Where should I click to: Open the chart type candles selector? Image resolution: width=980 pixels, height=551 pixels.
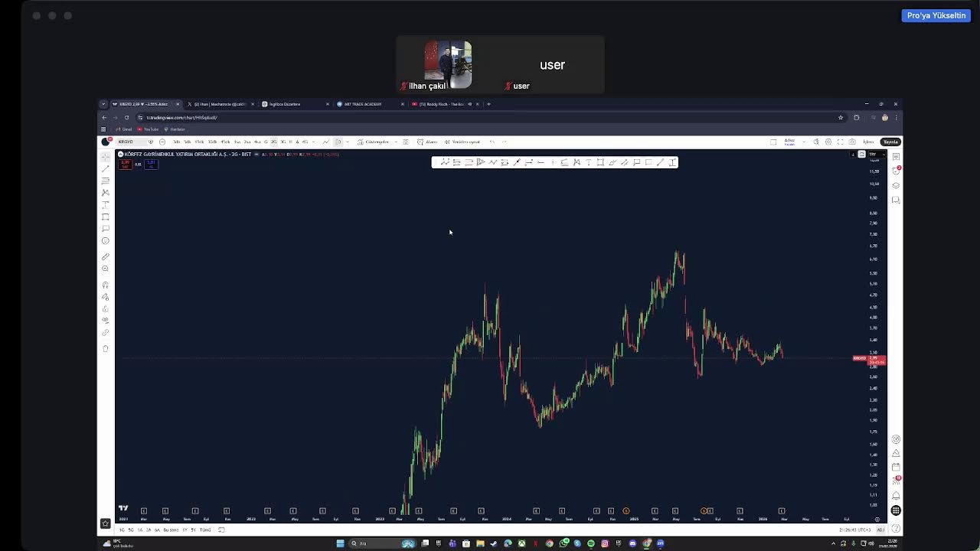tap(338, 142)
